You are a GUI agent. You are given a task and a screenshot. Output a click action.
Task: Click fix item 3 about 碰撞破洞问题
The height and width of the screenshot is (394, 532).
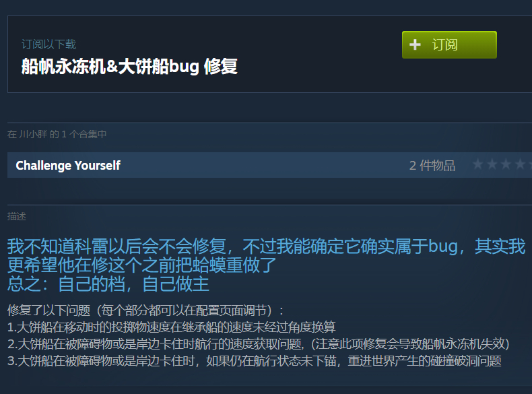pos(254,361)
